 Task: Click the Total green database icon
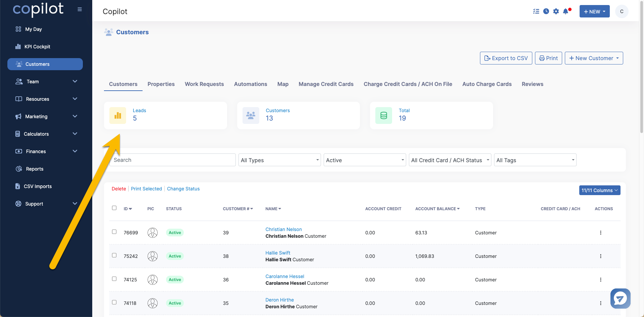pos(384,116)
